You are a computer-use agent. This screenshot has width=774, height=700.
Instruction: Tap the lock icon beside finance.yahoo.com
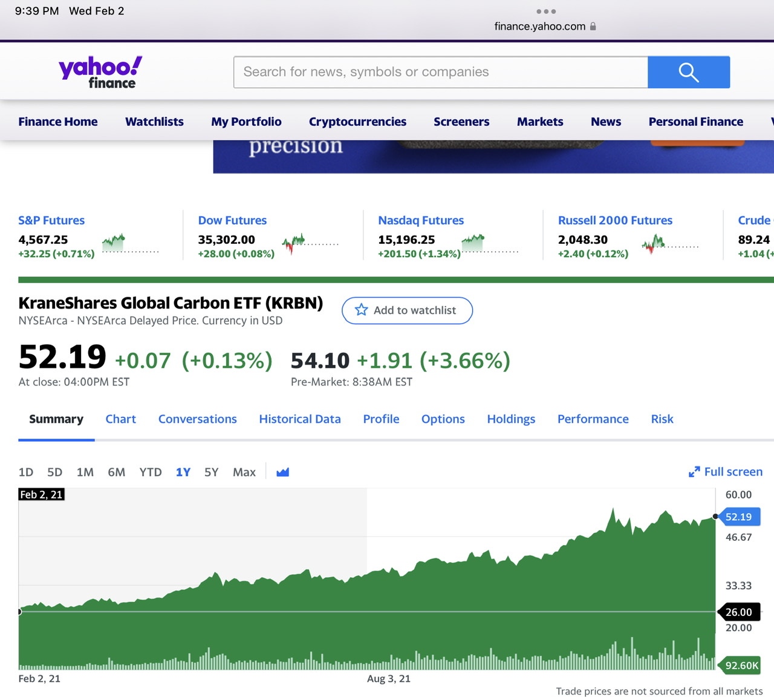[x=593, y=26]
